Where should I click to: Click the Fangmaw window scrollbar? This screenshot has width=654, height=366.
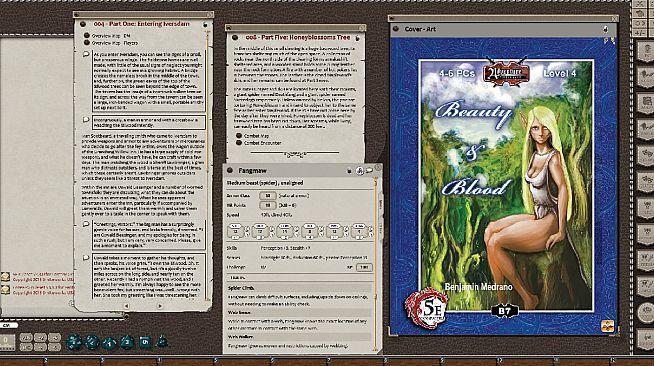click(375, 263)
